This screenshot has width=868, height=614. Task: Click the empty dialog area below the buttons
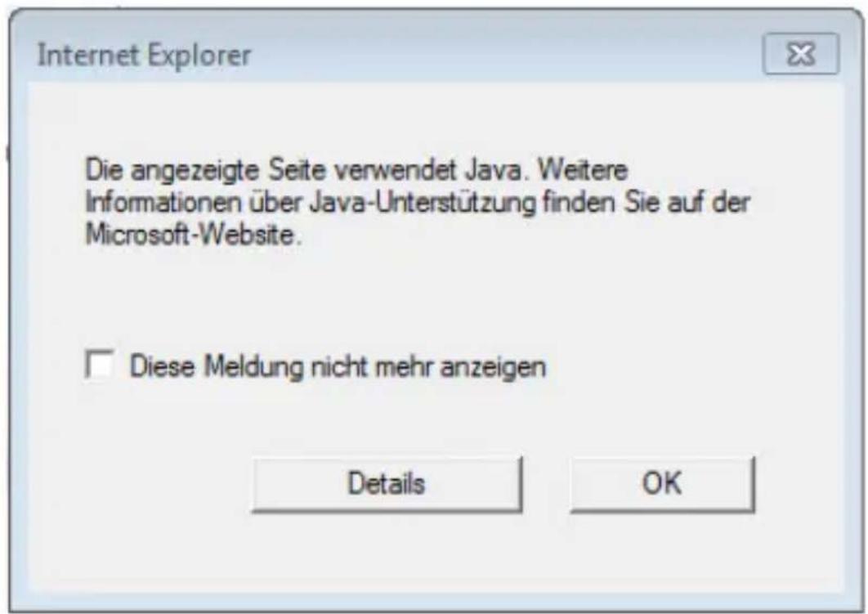(x=435, y=551)
